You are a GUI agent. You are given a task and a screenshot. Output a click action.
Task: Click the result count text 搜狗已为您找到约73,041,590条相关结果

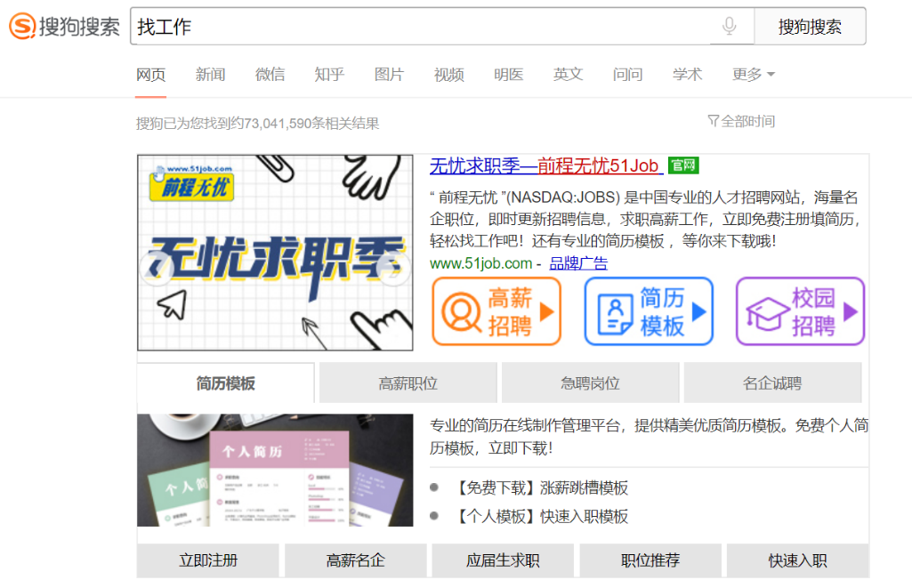[x=258, y=124]
